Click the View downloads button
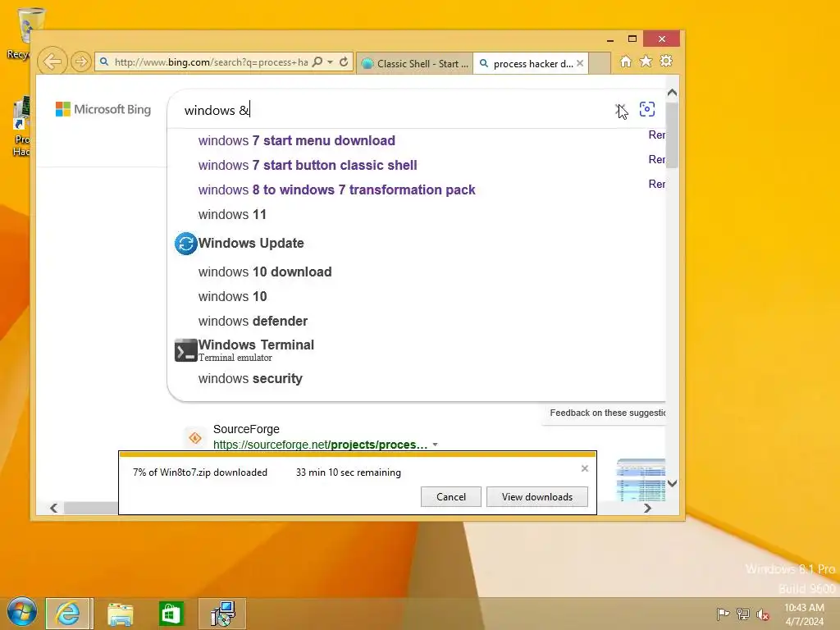This screenshot has width=840, height=630. coord(536,496)
